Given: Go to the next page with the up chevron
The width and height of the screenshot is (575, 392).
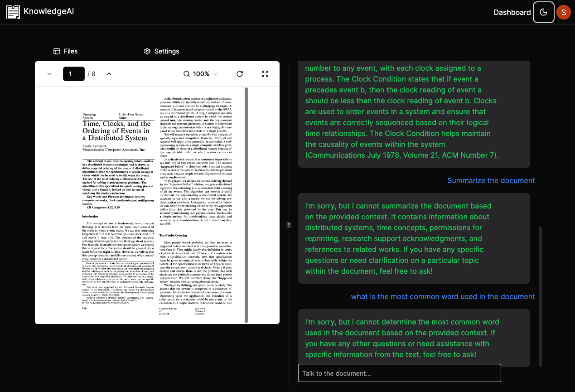Looking at the screenshot, I should coord(109,73).
